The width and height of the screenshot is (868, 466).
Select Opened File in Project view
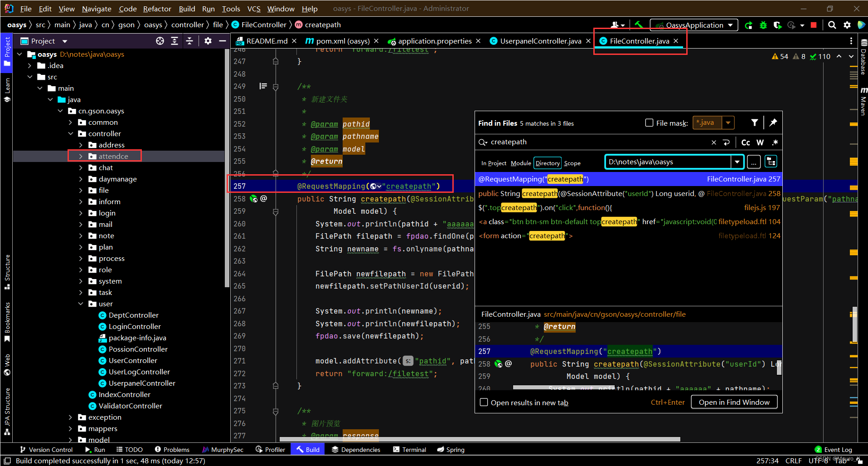(x=160, y=41)
